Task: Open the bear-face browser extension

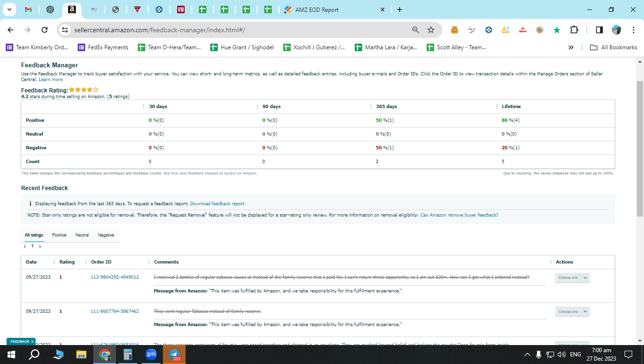Action: tap(455, 30)
